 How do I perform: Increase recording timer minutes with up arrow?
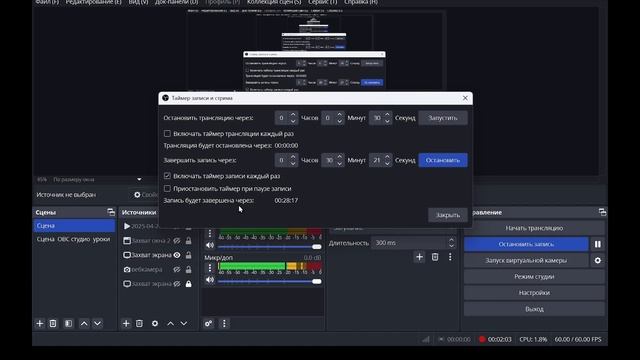[x=340, y=158]
